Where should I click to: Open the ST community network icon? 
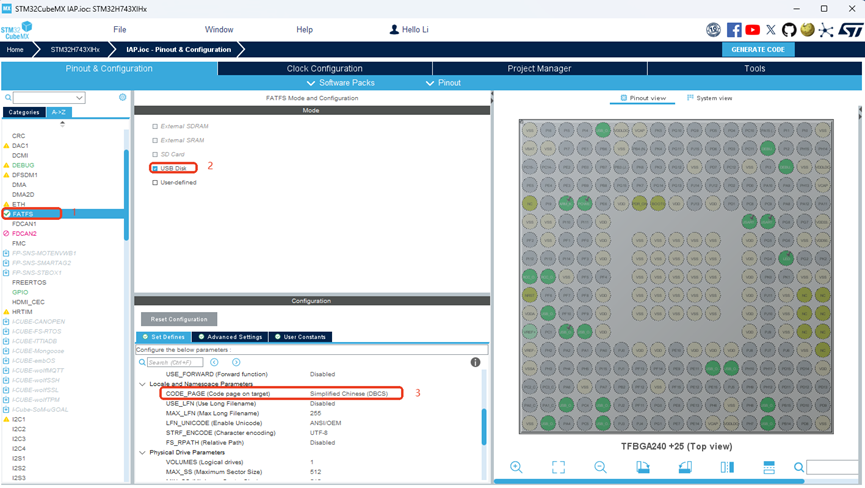(826, 30)
